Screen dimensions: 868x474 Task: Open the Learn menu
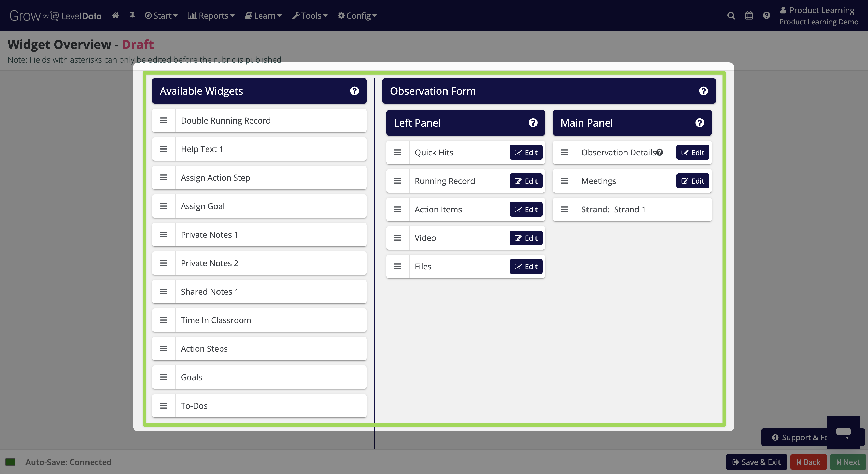point(263,16)
